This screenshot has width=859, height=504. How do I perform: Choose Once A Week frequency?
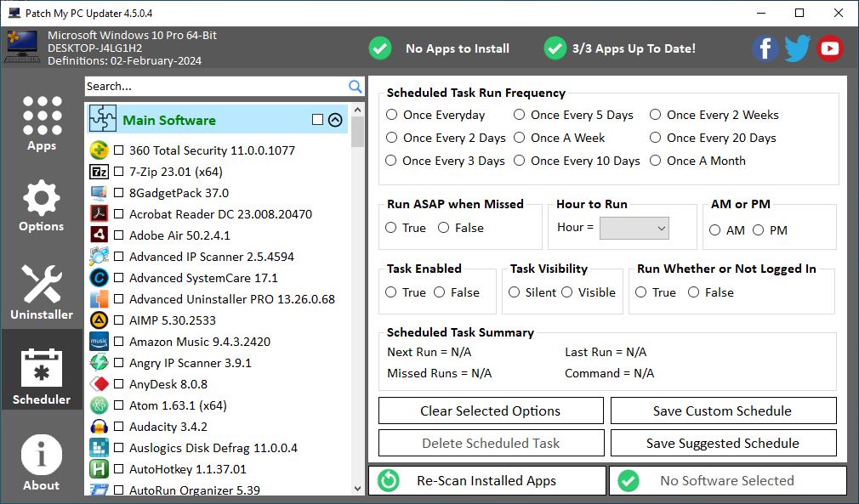pyautogui.click(x=520, y=138)
